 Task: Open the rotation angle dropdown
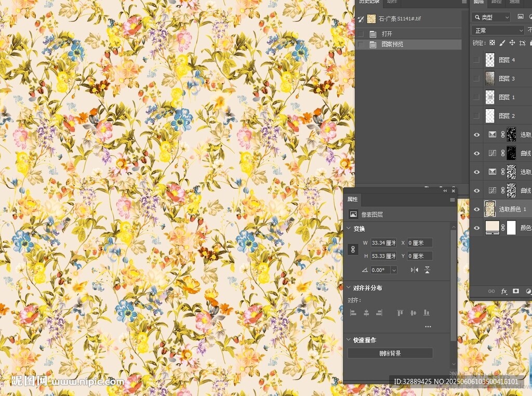[393, 270]
